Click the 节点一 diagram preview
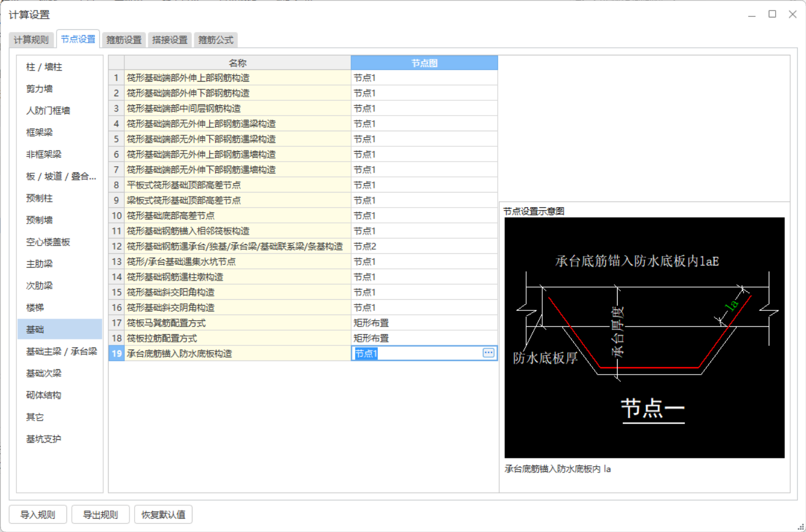This screenshot has width=806, height=532. click(x=644, y=338)
